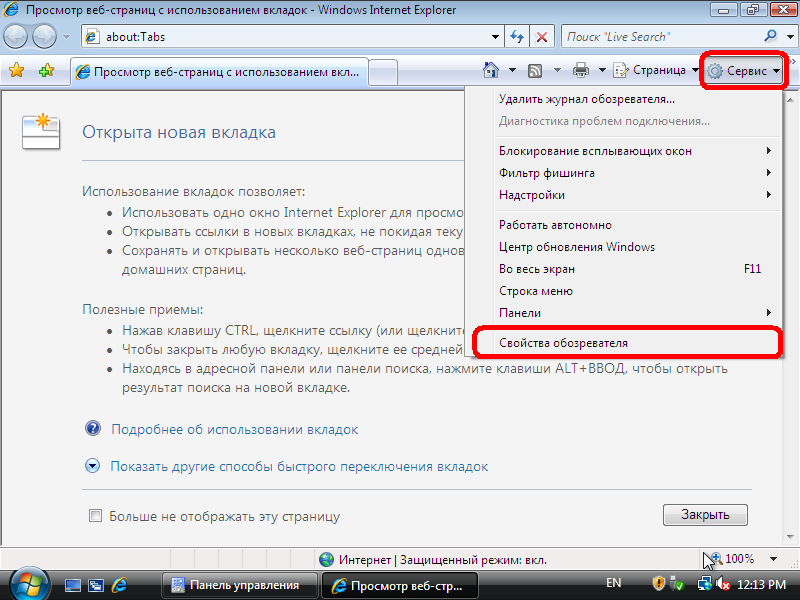The height and width of the screenshot is (600, 800).
Task: Click the vertical scrollbar down arrow
Action: tap(791, 537)
